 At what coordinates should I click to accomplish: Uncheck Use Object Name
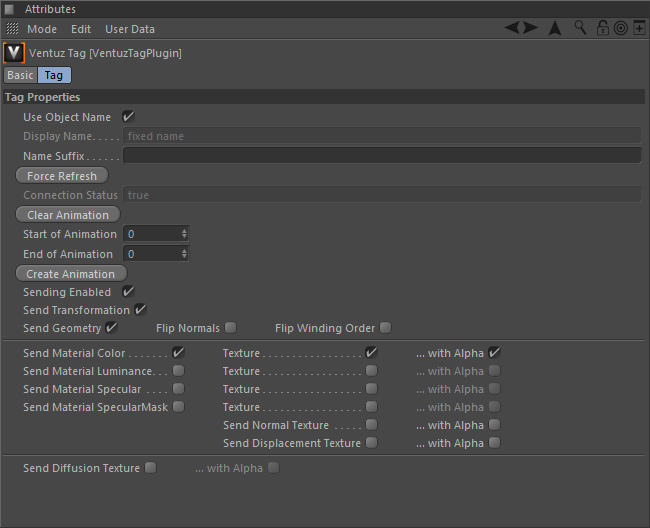click(x=128, y=117)
